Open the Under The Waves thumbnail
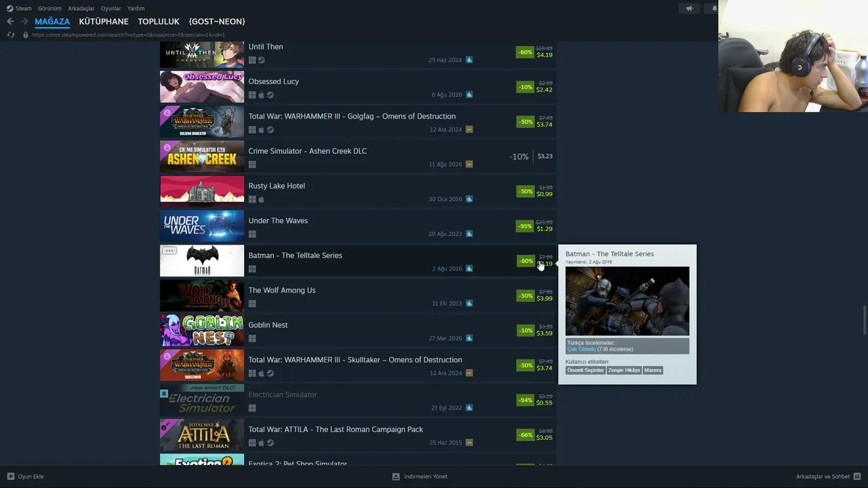 pos(202,226)
